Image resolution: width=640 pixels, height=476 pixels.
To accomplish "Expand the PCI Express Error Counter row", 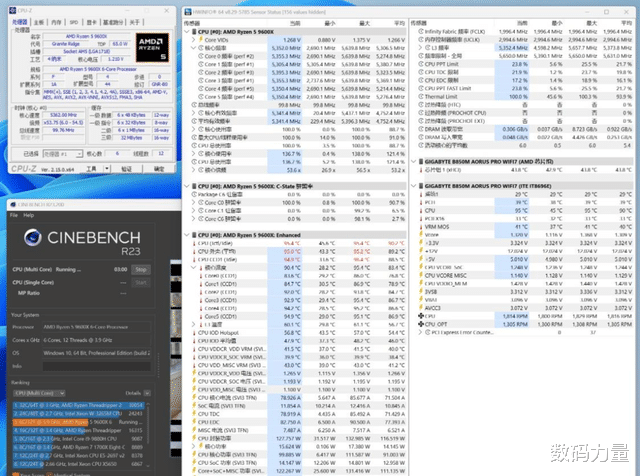I will pos(420,332).
